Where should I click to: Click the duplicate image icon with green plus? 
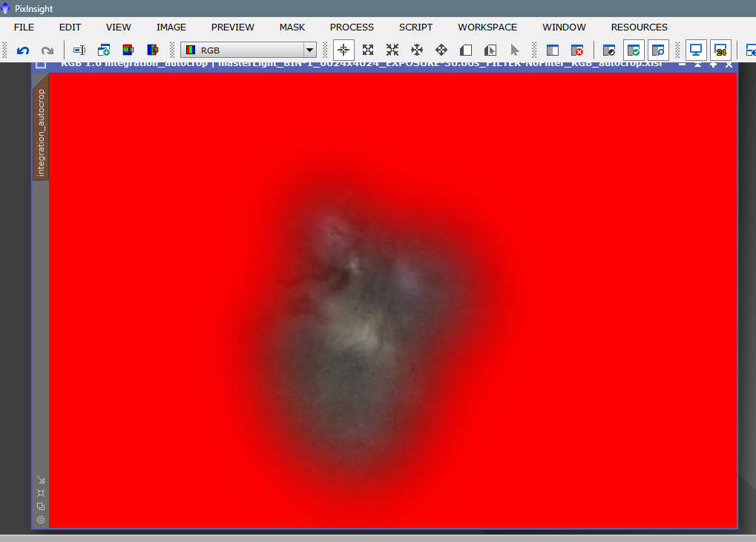pyautogui.click(x=104, y=50)
